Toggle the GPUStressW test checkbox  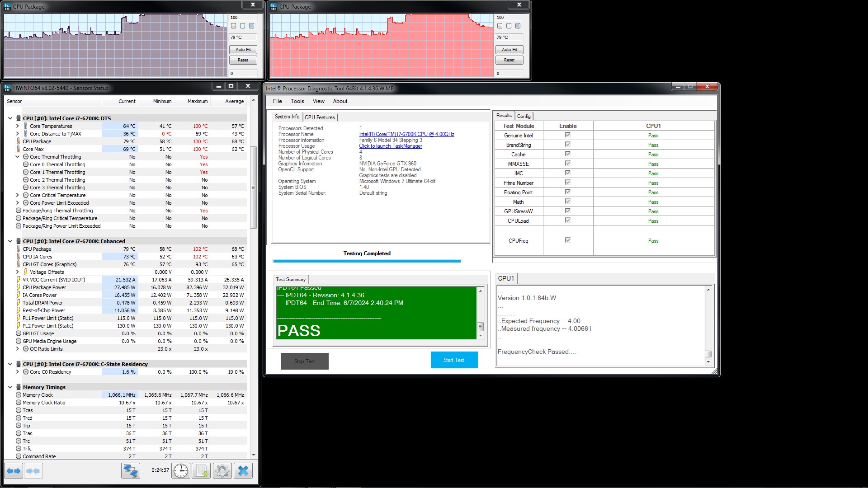click(568, 211)
